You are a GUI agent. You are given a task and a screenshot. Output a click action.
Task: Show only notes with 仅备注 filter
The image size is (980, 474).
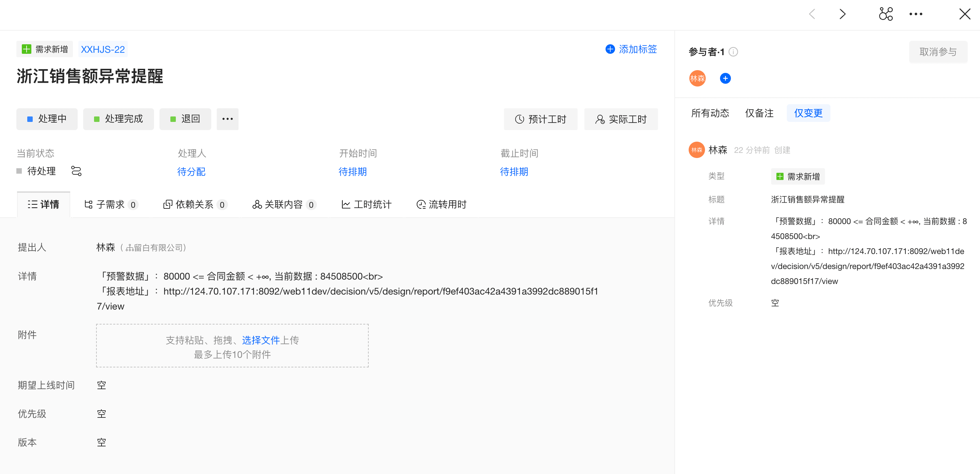759,113
